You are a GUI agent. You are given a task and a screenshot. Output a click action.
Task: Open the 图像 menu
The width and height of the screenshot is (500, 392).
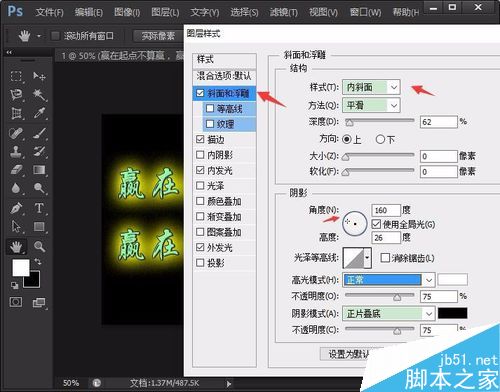pyautogui.click(x=127, y=12)
